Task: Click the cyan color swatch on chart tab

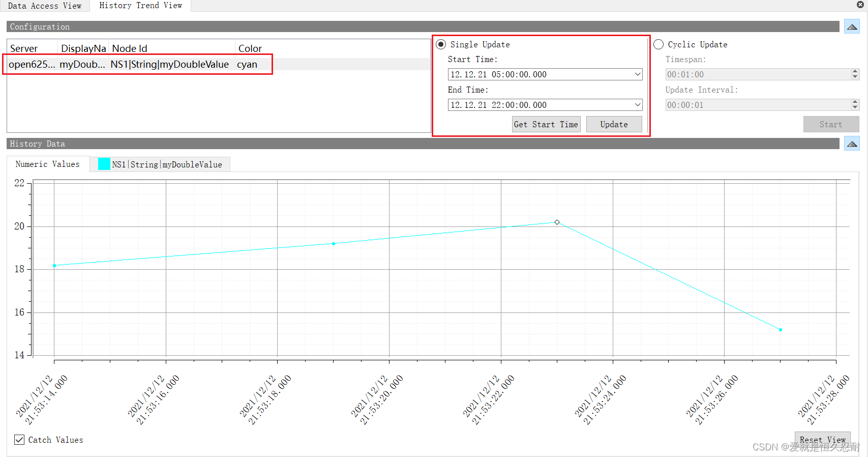Action: [104, 164]
